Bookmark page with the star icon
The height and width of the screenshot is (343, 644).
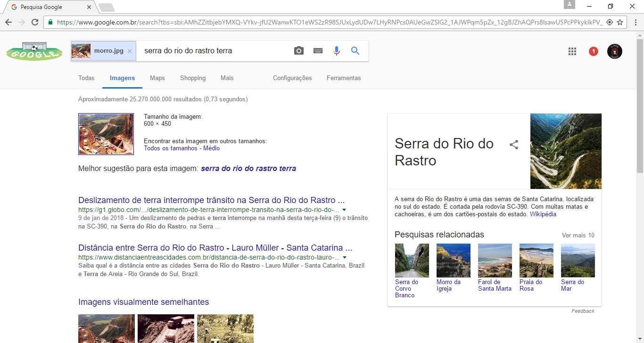620,22
